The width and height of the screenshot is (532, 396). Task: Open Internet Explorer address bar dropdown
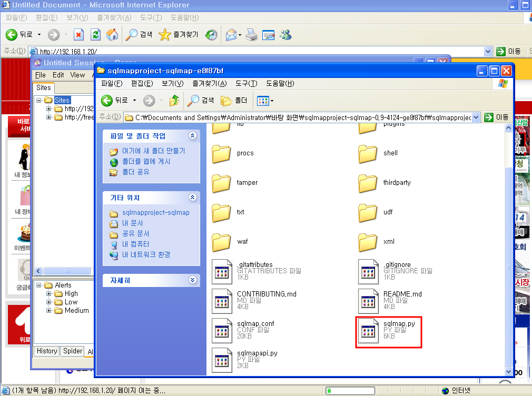click(488, 52)
